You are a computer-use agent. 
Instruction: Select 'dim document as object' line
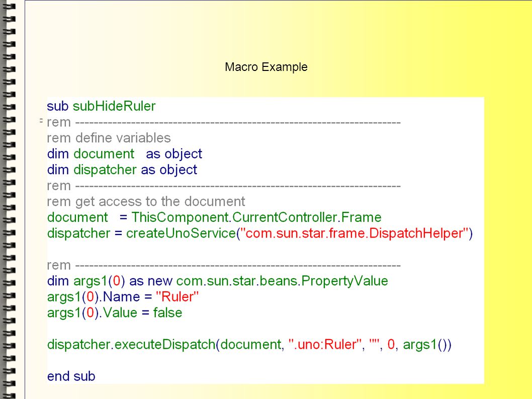(125, 154)
